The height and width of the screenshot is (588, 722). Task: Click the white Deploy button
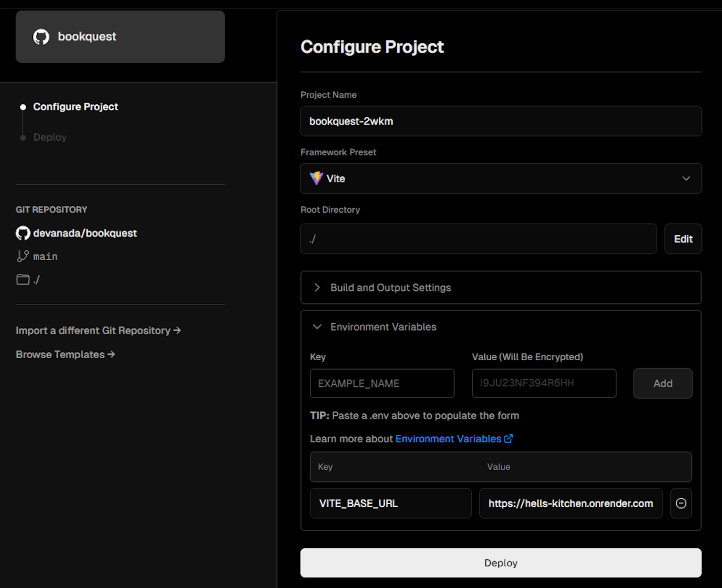(x=500, y=563)
